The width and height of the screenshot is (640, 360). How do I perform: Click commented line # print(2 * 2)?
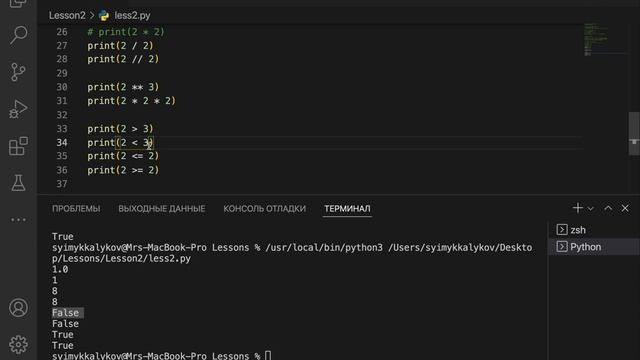tap(126, 32)
